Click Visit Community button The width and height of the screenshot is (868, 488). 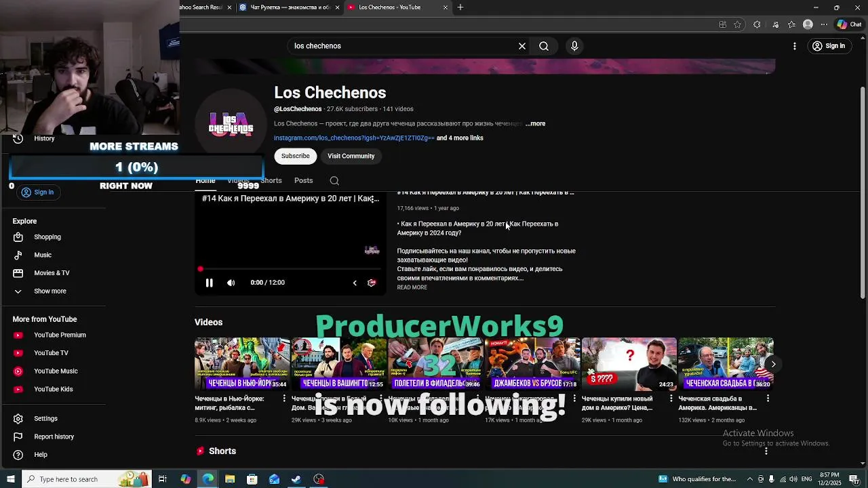tap(351, 156)
